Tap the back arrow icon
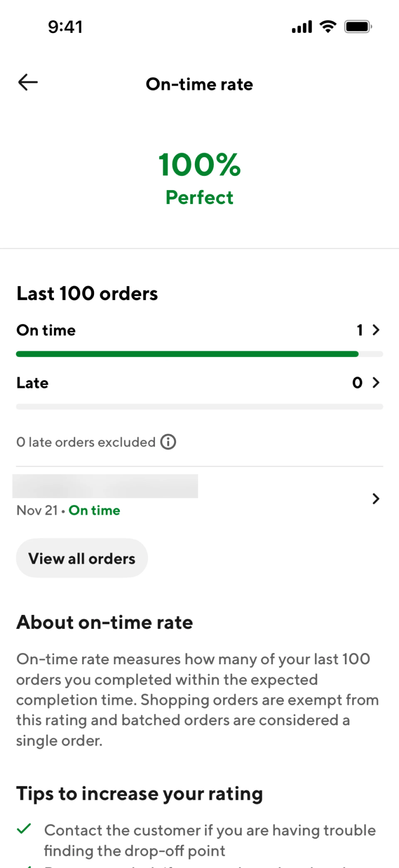 point(28,83)
